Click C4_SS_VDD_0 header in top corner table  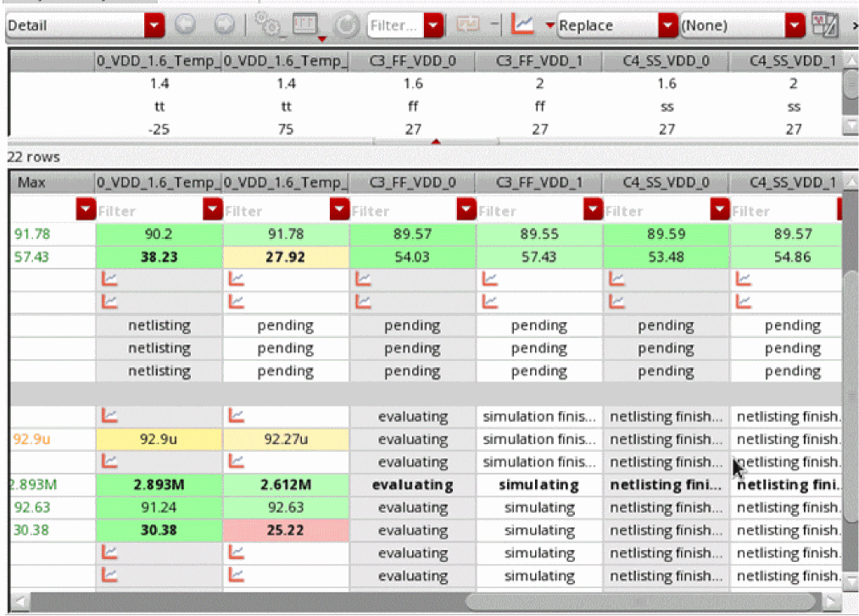tap(667, 61)
